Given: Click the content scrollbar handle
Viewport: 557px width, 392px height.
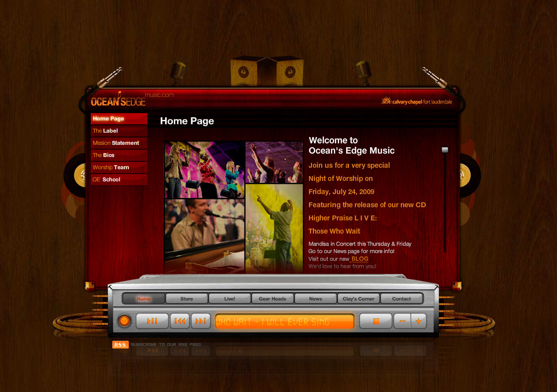Looking at the screenshot, I should [x=445, y=150].
